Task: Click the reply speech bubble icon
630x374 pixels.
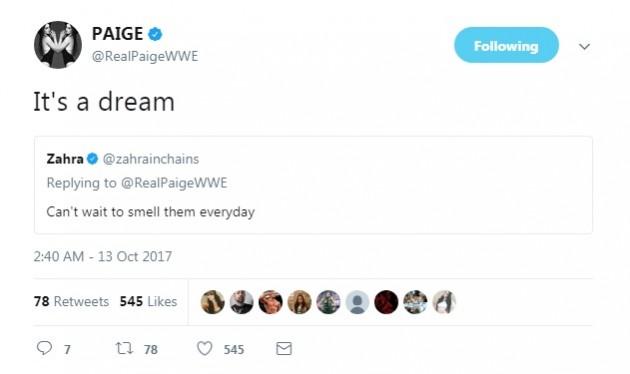Action: click(x=44, y=348)
